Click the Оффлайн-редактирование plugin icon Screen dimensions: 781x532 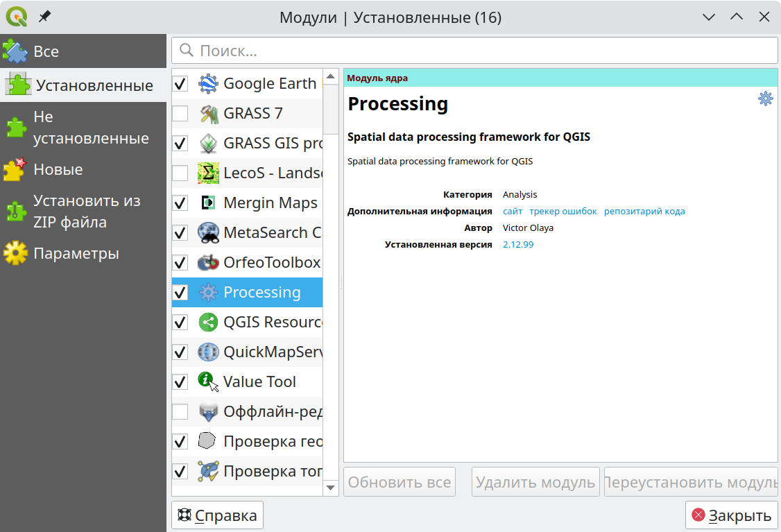click(x=208, y=412)
